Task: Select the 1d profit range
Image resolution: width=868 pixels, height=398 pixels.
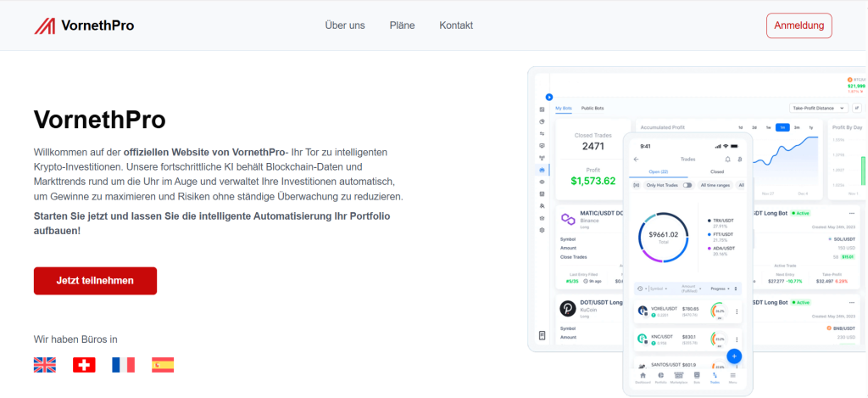Action: click(x=740, y=127)
